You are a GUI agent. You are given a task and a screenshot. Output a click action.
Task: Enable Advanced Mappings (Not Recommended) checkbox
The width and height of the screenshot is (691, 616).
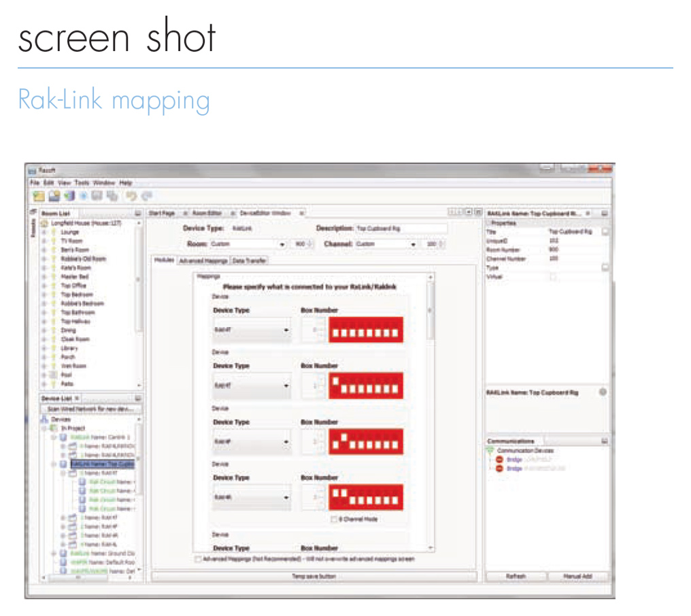point(199,559)
